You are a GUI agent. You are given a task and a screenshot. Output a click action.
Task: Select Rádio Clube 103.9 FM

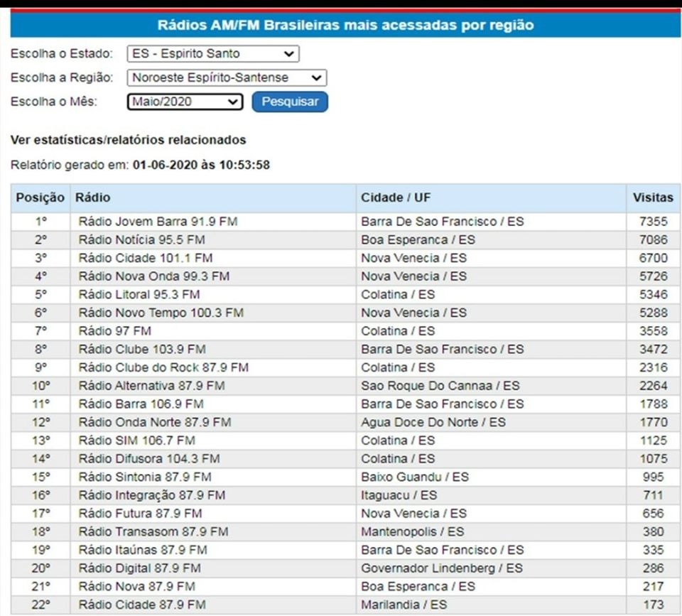pos(142,350)
